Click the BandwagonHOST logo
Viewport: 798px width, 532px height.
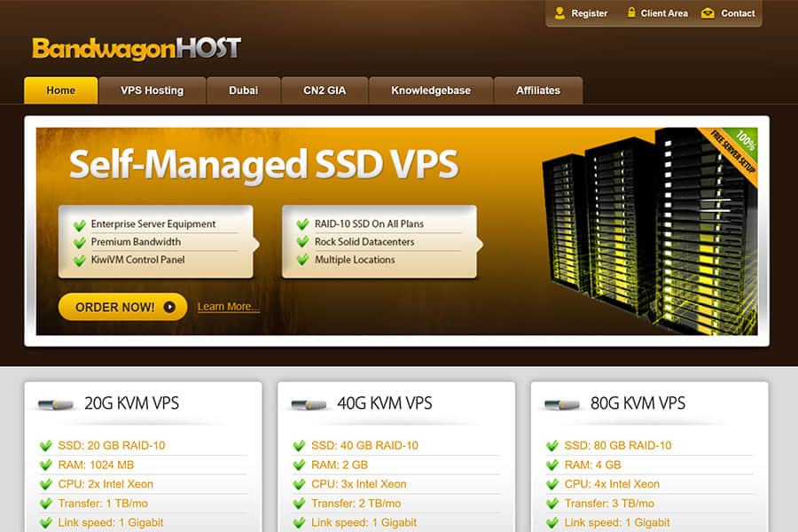coord(137,49)
